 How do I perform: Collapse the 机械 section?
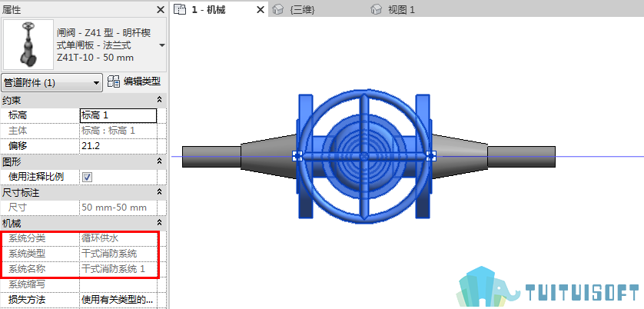[159, 223]
